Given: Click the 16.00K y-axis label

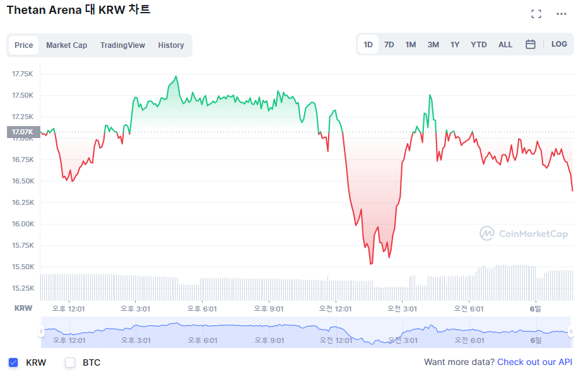Looking at the screenshot, I should pos(23,224).
